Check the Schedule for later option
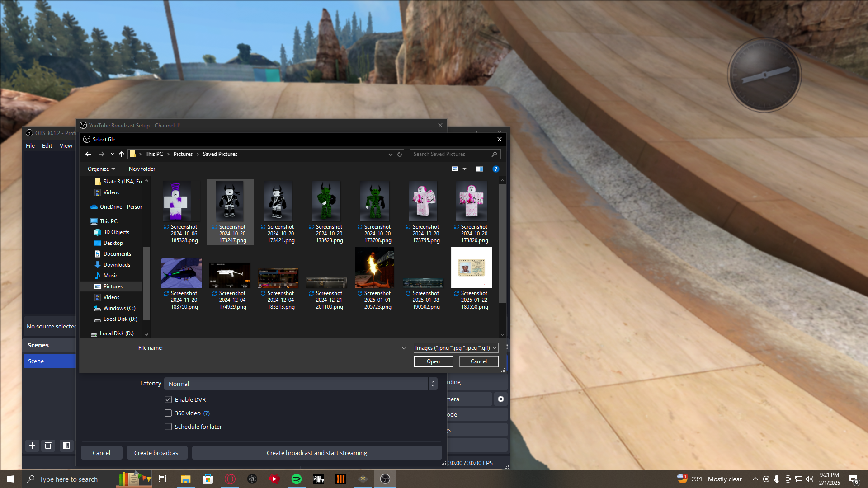Image resolution: width=868 pixels, height=488 pixels. tap(168, 427)
